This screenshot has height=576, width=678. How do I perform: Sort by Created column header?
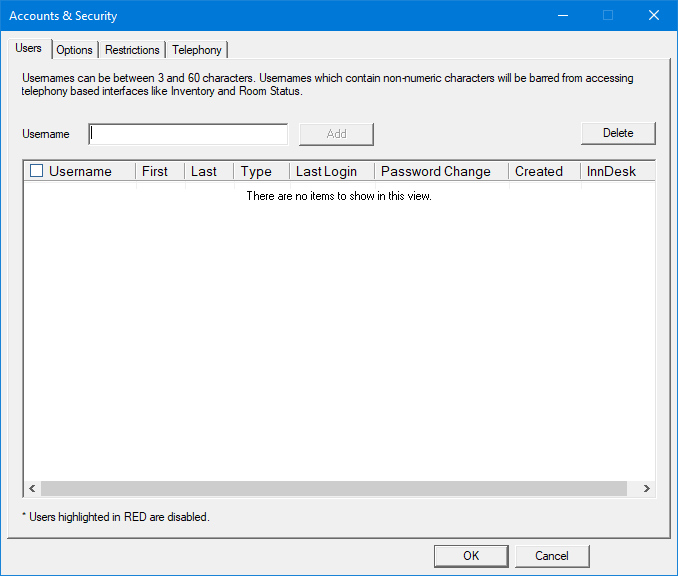coord(539,171)
